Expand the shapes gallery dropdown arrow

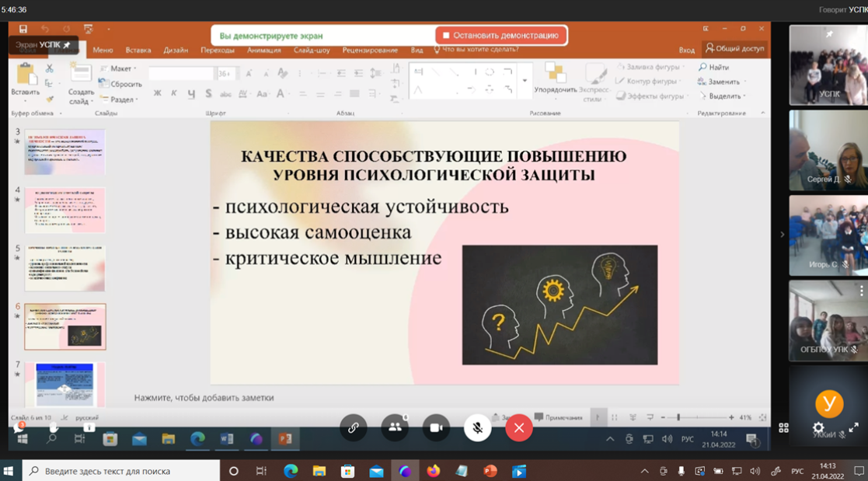pyautogui.click(x=525, y=81)
